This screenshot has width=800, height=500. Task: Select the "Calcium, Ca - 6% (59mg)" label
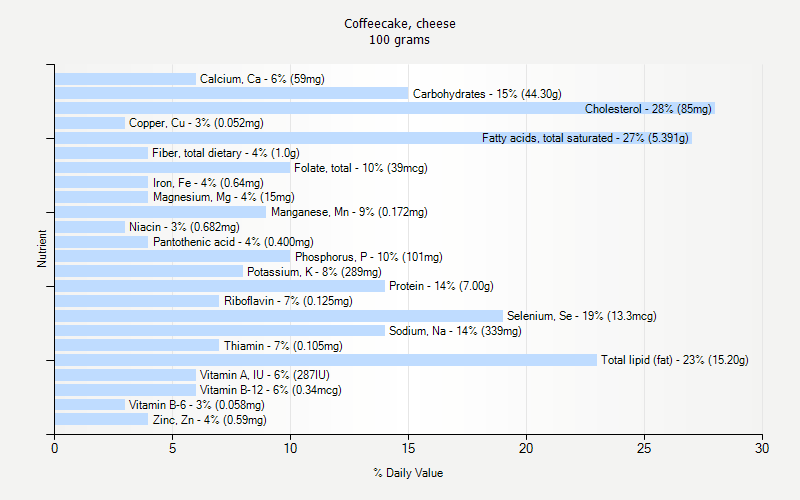point(262,79)
